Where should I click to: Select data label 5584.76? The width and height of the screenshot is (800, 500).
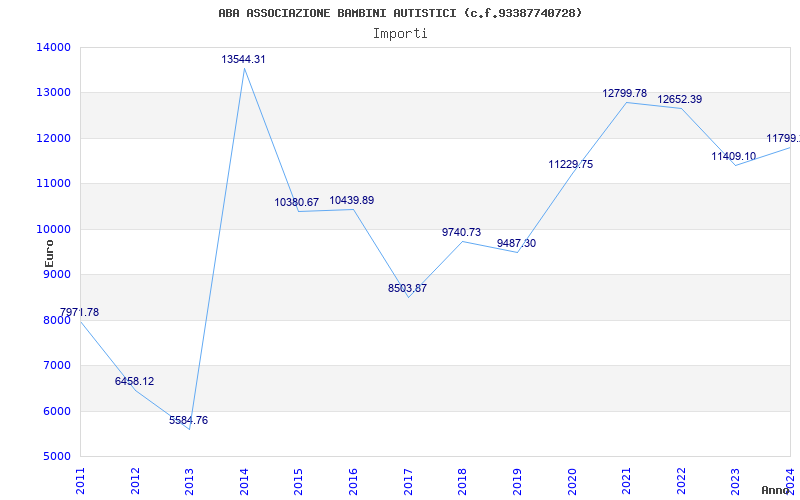pos(189,420)
